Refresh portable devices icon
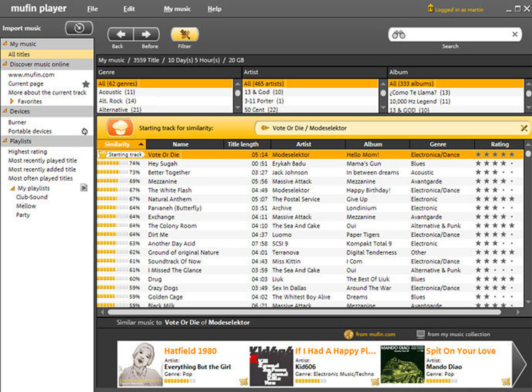This screenshot has width=532, height=392. [84, 132]
